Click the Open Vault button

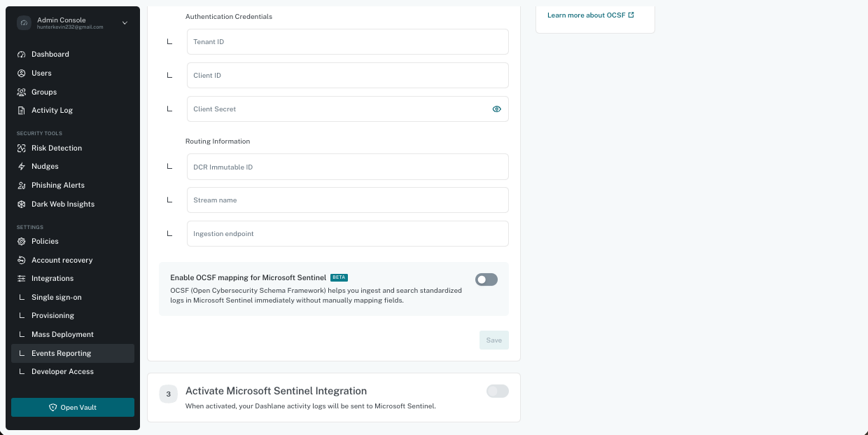[73, 408]
